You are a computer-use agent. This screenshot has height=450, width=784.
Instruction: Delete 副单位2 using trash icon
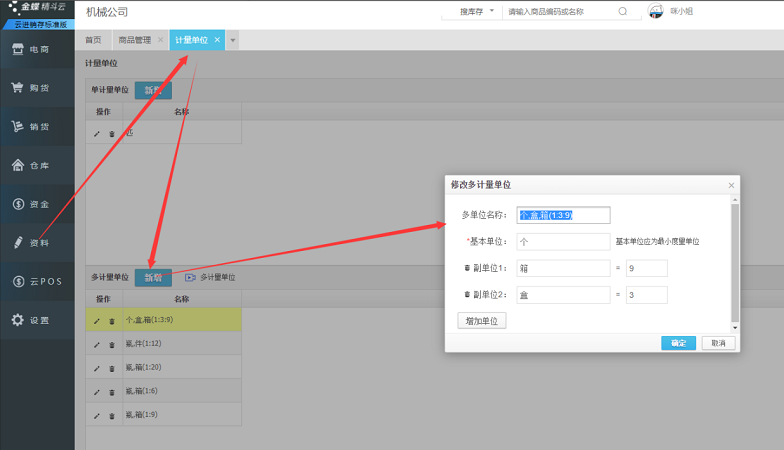[x=467, y=295]
